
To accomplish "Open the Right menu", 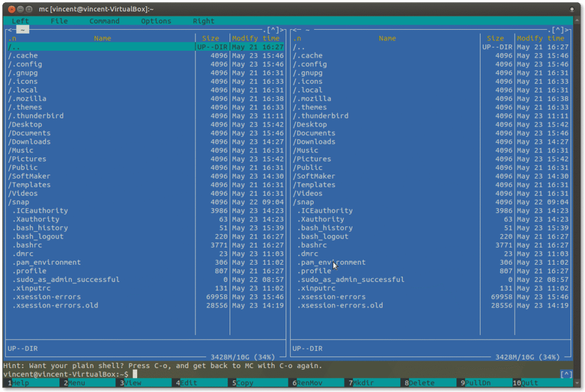I will coord(203,21).
